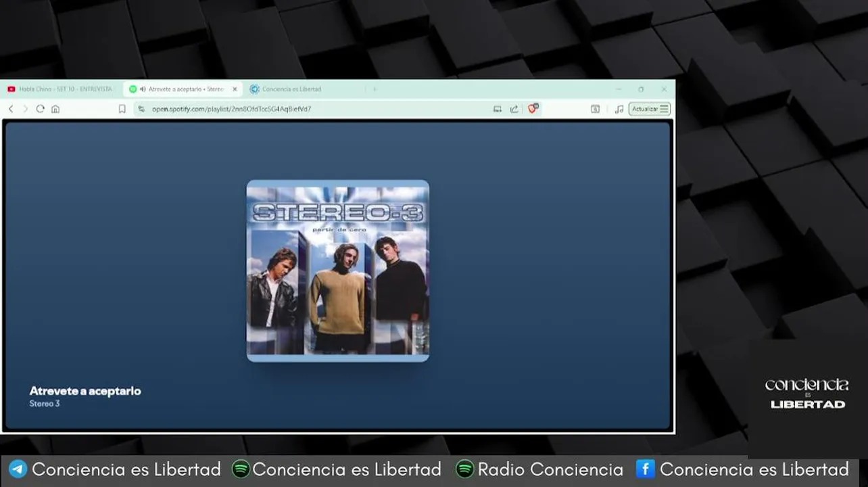Click the Facebook icon in bottom banner

646,469
